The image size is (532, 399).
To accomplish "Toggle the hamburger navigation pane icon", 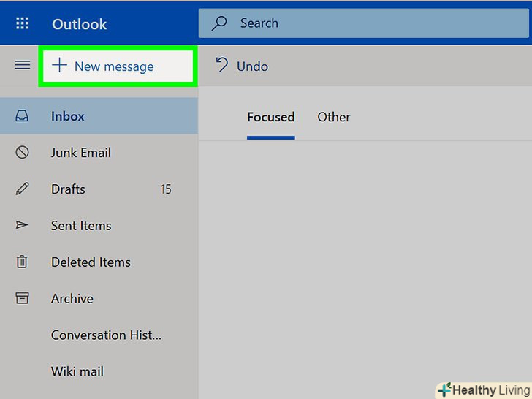I will (23, 65).
